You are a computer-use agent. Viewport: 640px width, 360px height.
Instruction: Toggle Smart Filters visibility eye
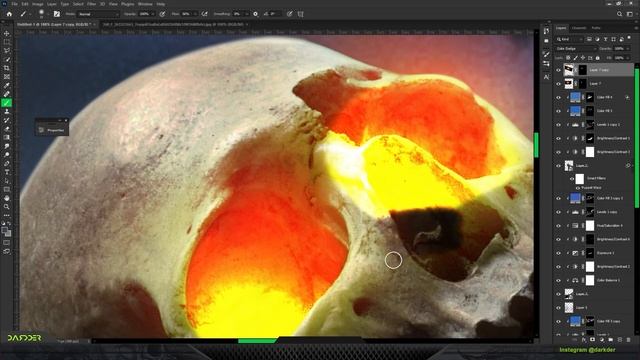[x=572, y=179]
